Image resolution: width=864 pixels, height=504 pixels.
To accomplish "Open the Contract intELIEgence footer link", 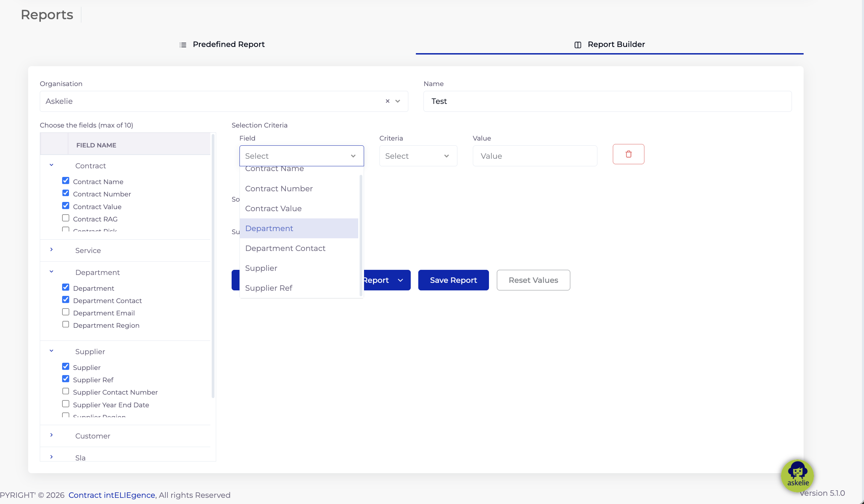I will coord(112,495).
